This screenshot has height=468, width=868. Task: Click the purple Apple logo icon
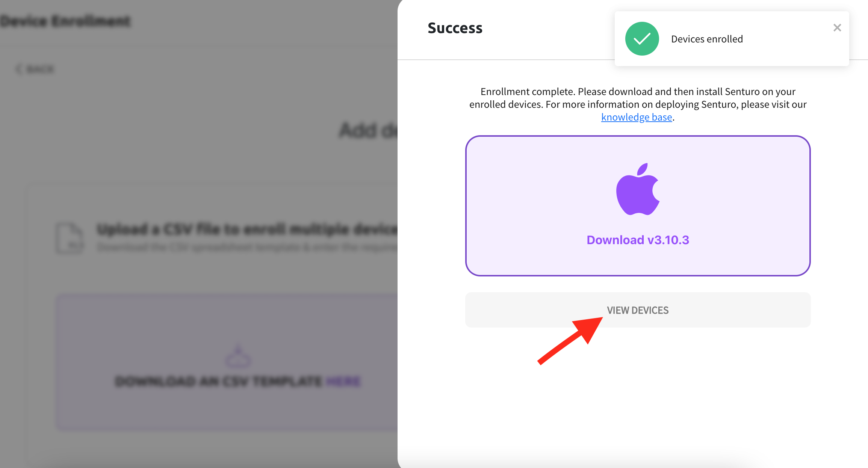638,189
